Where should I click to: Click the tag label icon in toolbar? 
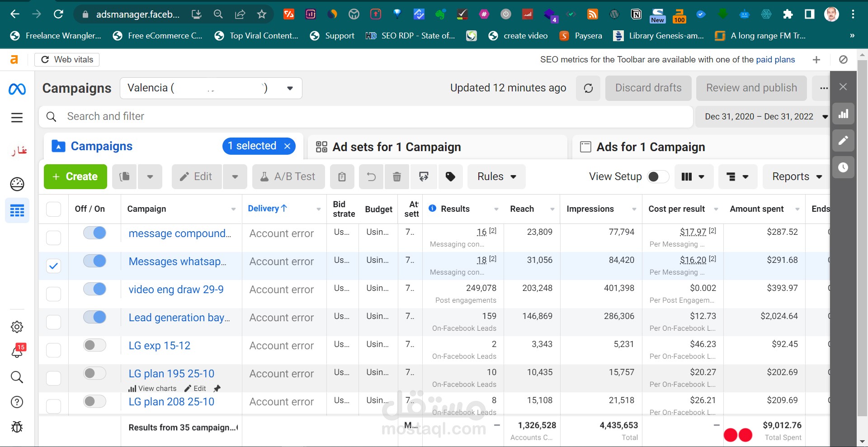point(450,176)
